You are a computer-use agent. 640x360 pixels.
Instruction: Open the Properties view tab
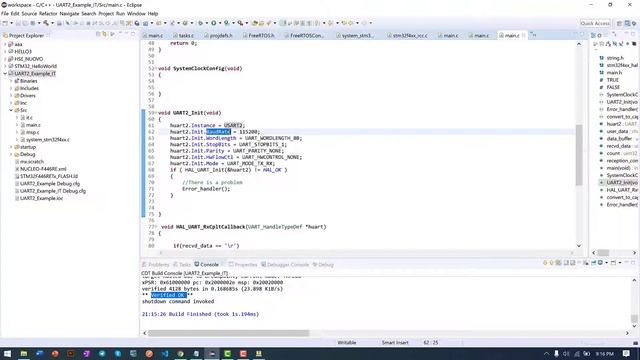point(243,264)
